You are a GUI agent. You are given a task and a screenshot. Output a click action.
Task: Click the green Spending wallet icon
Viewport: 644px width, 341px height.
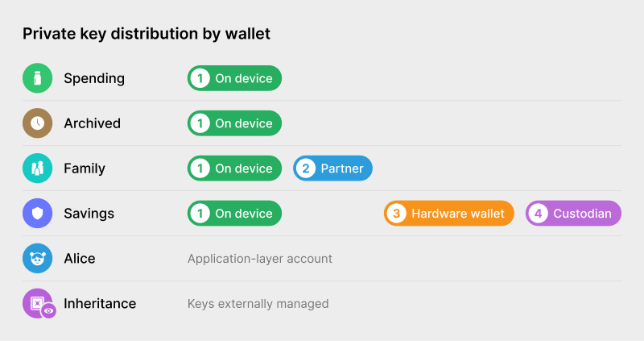tap(37, 78)
